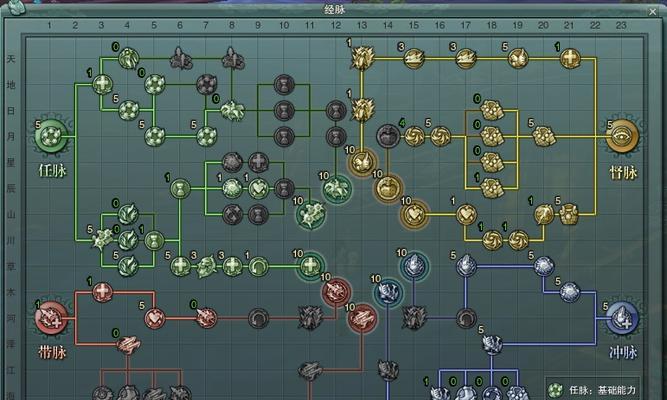
Task: Click the gold level-3 node under column 17
Action: (466, 58)
